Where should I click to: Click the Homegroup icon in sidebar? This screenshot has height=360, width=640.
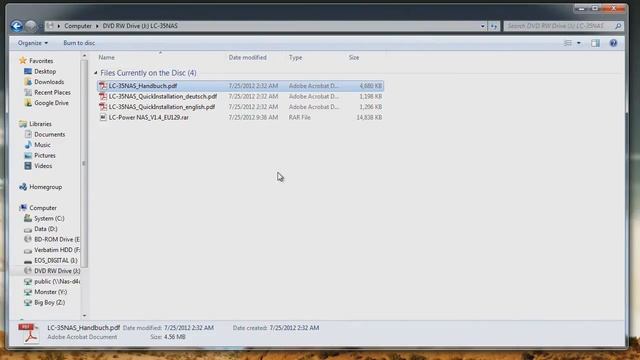23,187
